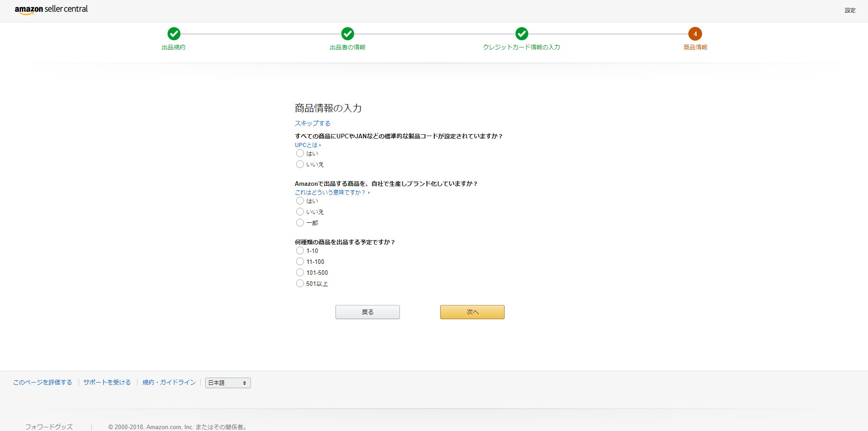Click the Amazon Seller Central logo
This screenshot has width=868, height=431.
51,9
